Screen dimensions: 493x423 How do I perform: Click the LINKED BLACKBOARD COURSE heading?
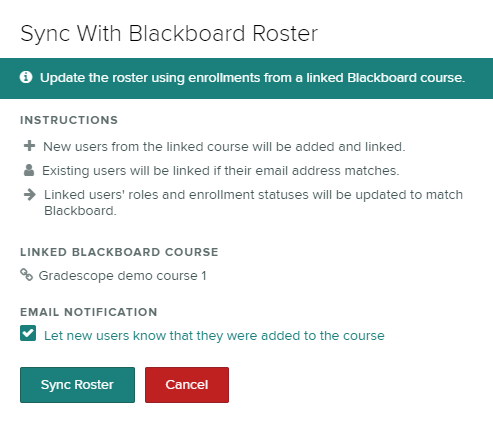point(119,252)
